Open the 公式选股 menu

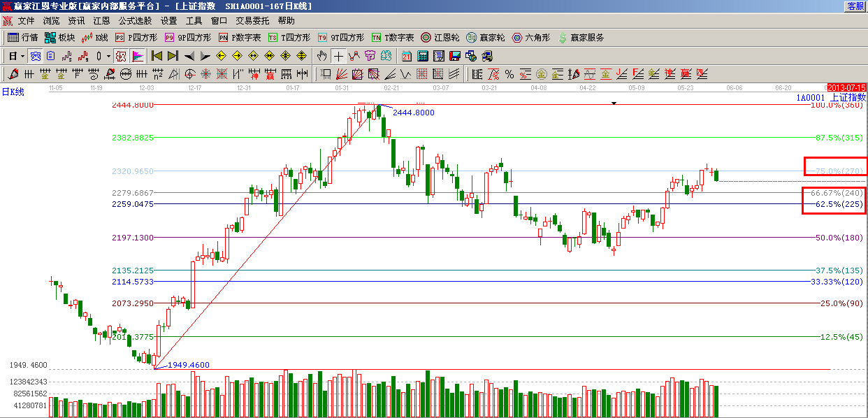pos(134,21)
